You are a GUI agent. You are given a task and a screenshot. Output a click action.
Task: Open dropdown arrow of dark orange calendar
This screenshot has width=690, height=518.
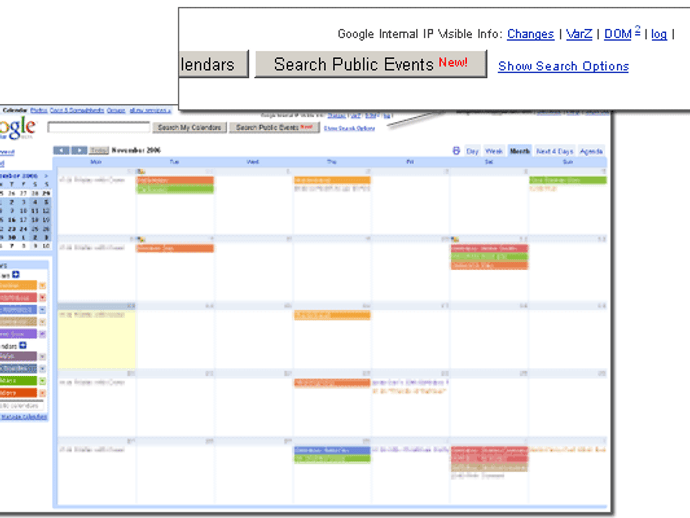(42, 393)
